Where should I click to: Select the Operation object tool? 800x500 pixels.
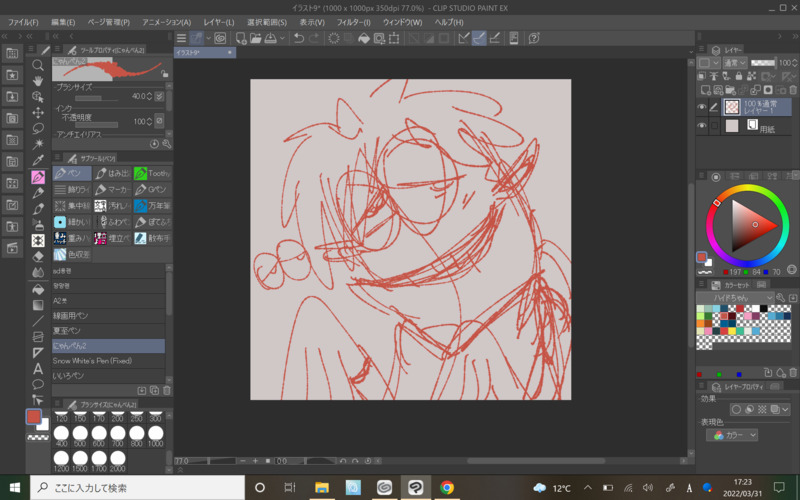point(38,96)
